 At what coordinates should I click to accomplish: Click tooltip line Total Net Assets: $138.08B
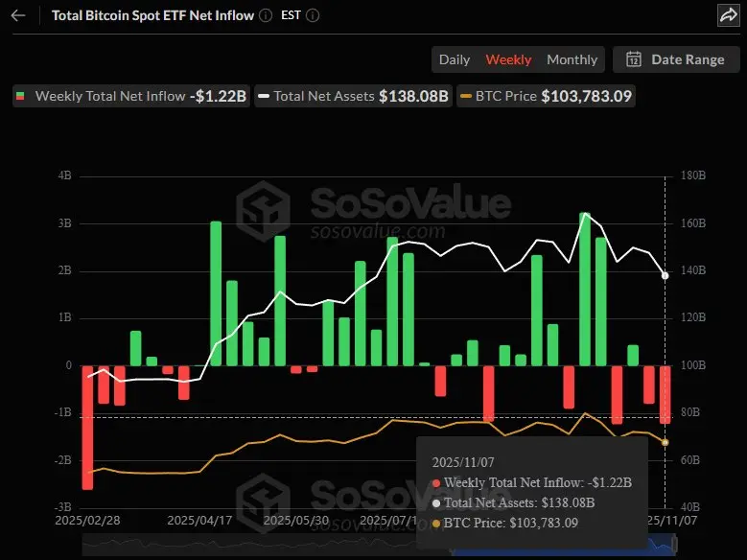[x=514, y=502]
